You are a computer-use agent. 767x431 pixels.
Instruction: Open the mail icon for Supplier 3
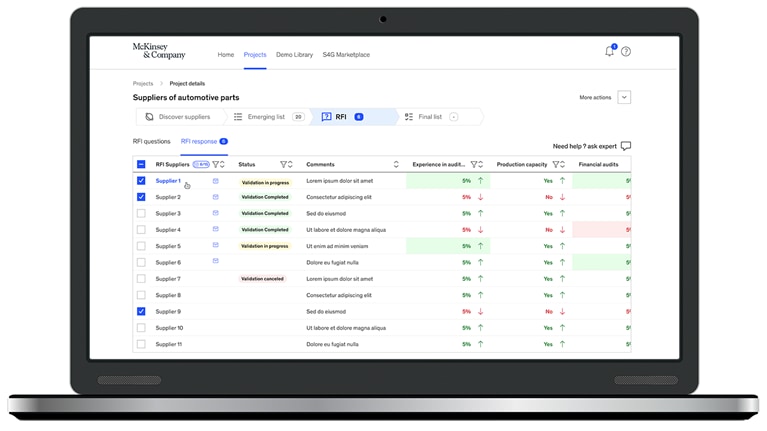tap(215, 213)
